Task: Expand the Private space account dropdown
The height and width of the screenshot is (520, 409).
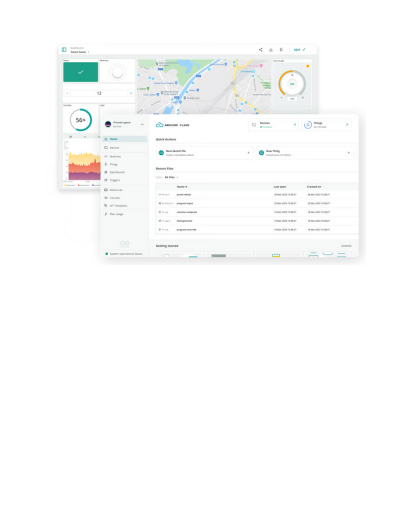Action: [142, 124]
